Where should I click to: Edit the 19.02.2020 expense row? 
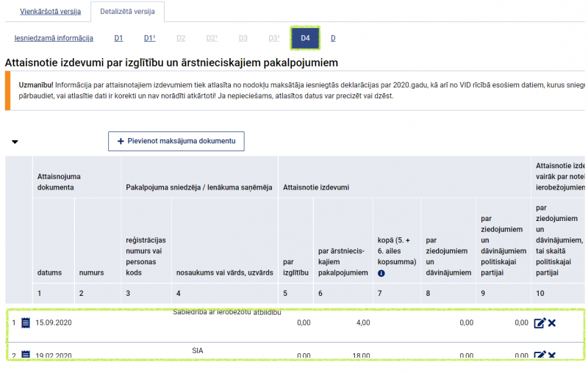(x=539, y=355)
